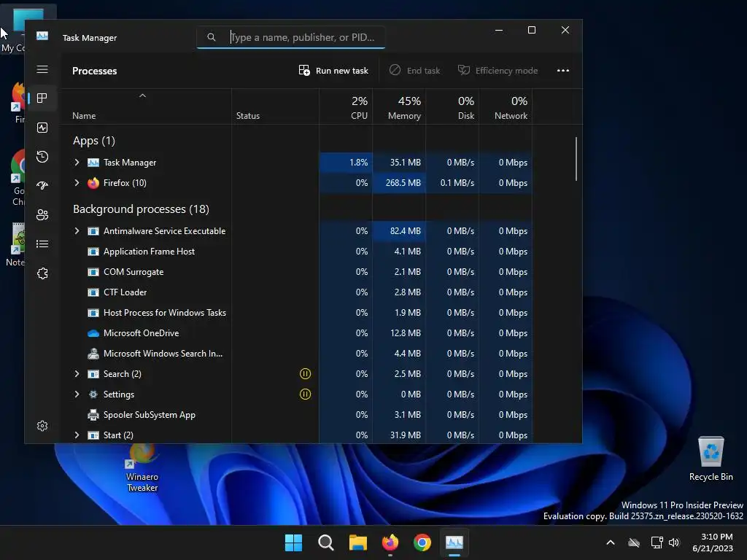The image size is (747, 560).
Task: Click the 268.5 MB memory cell
Action: pos(399,183)
